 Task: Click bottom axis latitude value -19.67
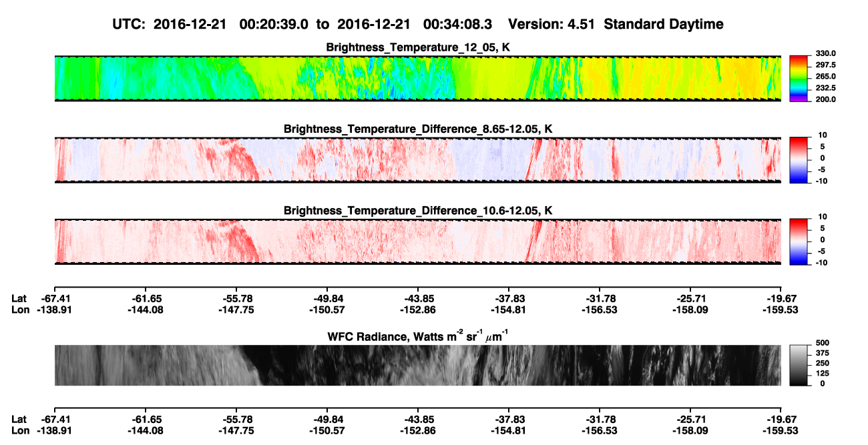pos(781,419)
